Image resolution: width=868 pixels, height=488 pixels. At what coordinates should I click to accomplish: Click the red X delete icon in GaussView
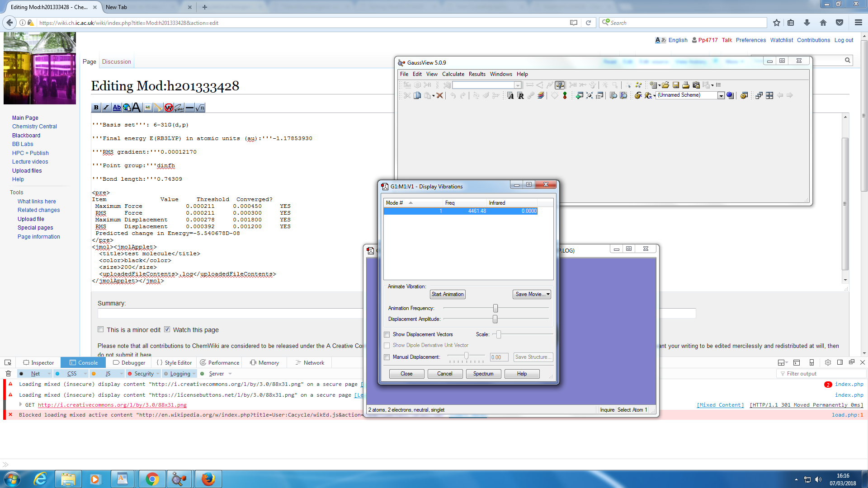click(439, 95)
